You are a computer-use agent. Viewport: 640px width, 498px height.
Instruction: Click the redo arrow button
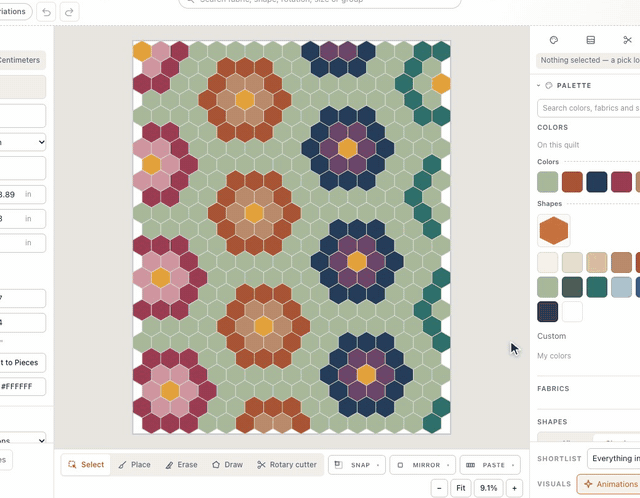(69, 12)
